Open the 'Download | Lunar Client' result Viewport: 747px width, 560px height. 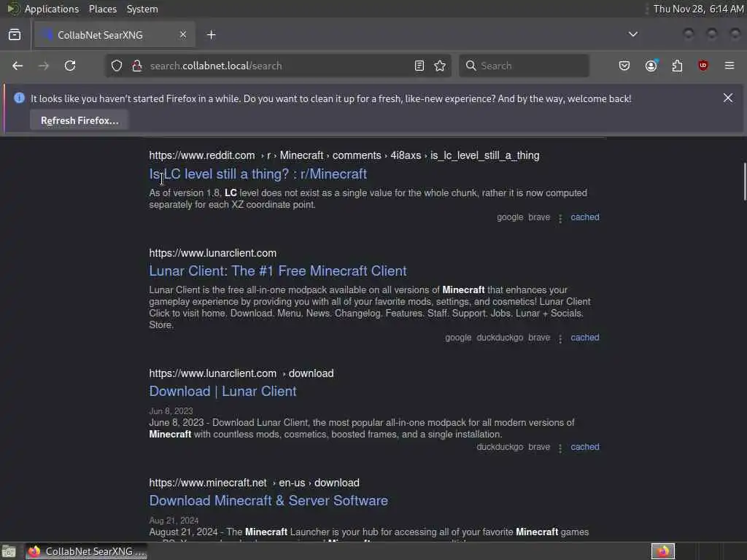223,392
